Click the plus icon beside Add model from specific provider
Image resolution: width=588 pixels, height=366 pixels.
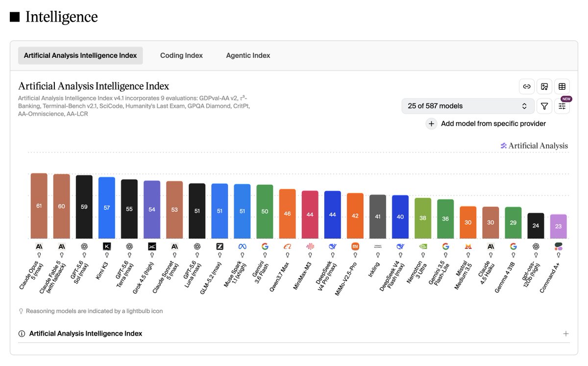coord(431,124)
